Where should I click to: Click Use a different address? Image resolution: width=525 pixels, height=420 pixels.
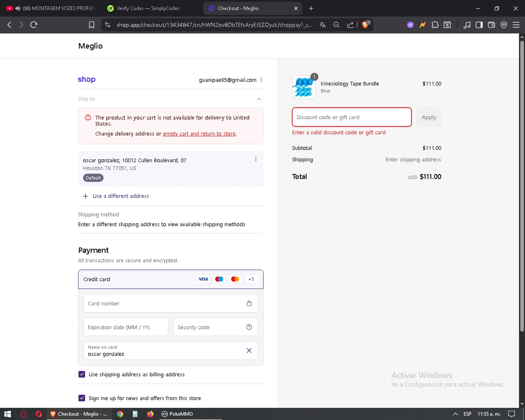coord(116,196)
